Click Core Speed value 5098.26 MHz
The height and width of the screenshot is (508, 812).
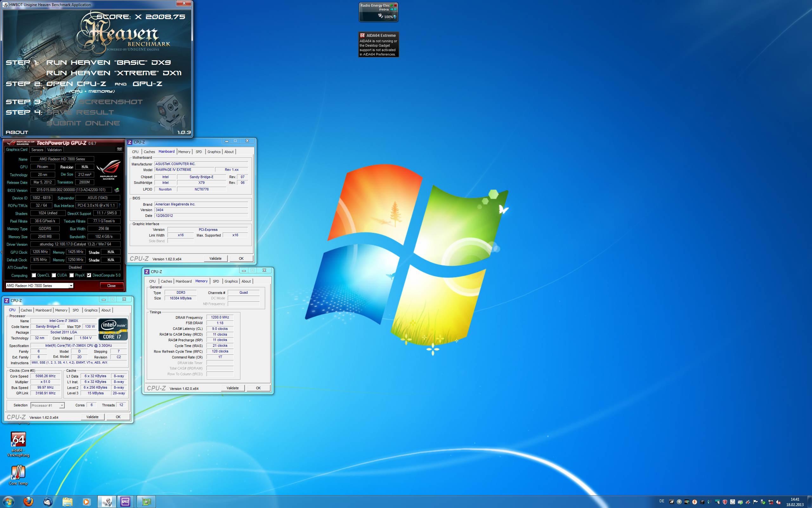45,376
